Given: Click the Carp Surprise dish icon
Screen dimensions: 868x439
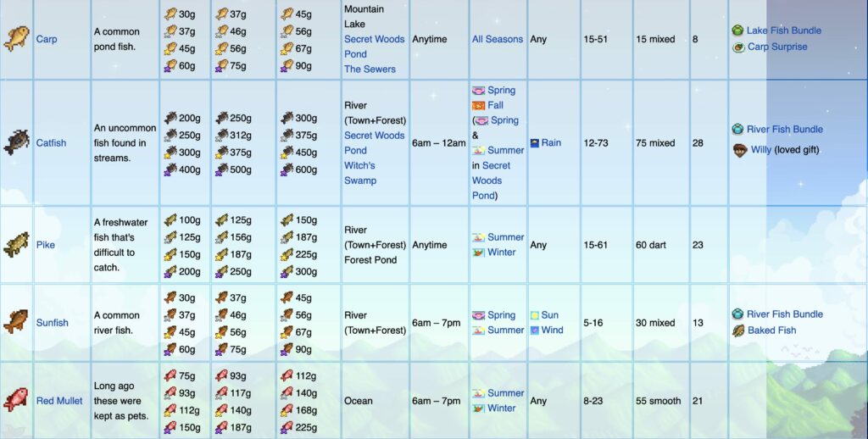Looking at the screenshot, I should point(738,47).
